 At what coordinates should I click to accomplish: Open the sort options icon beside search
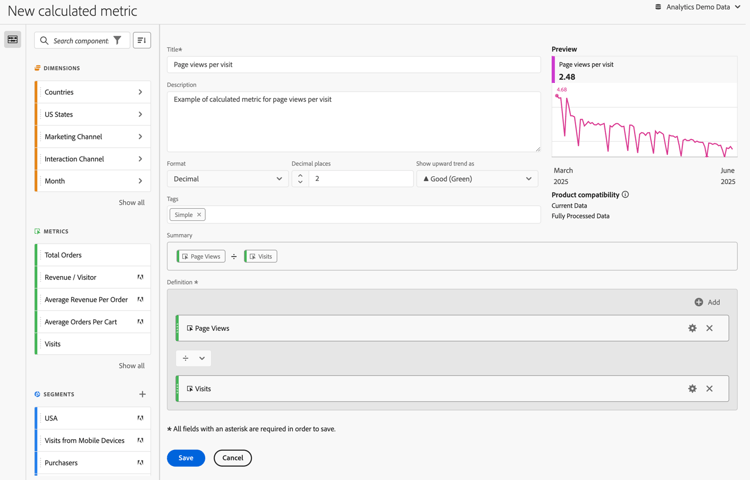tap(142, 41)
